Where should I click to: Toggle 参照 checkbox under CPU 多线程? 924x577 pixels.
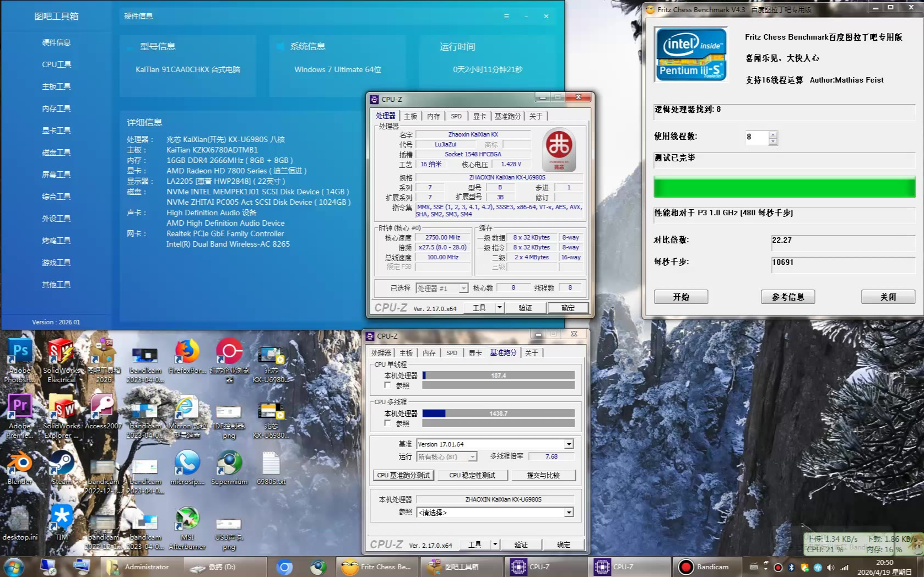(x=388, y=423)
